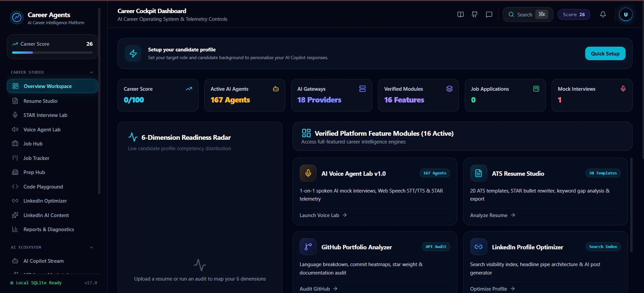Screen dimensions: 644x293
Task: Click the microphone icon in Mock Interviews card
Action: pos(623,89)
